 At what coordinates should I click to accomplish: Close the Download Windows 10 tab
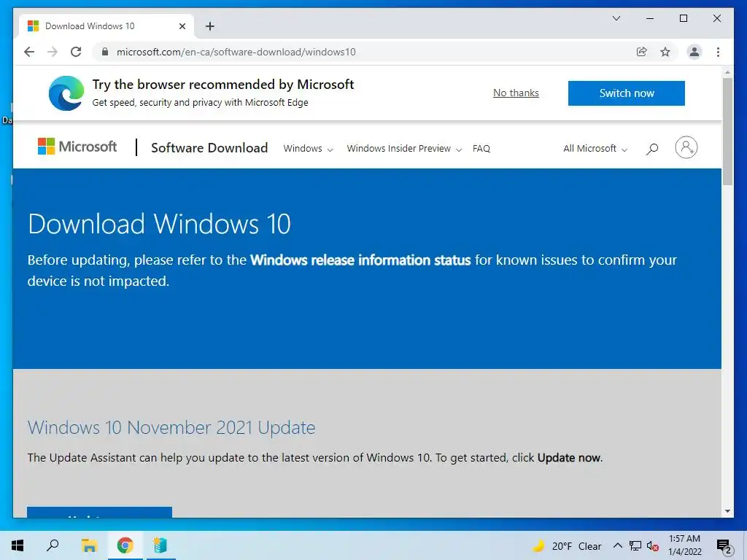(182, 26)
